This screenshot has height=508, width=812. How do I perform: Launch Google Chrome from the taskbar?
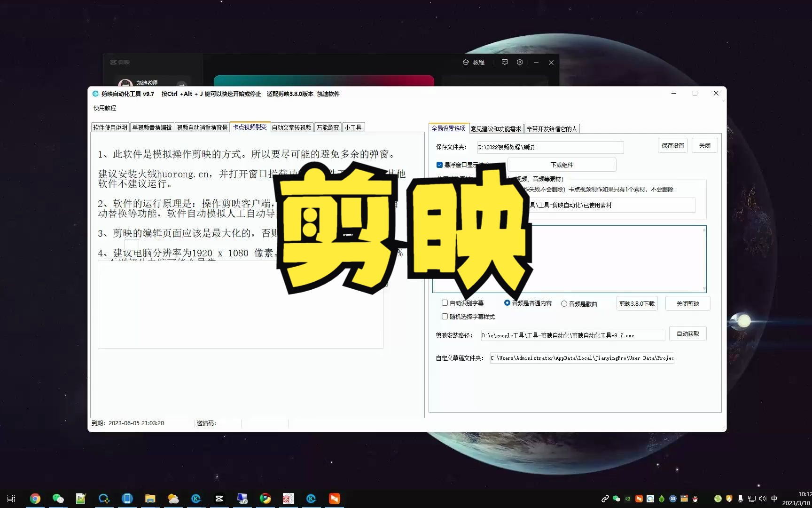[x=35, y=499]
